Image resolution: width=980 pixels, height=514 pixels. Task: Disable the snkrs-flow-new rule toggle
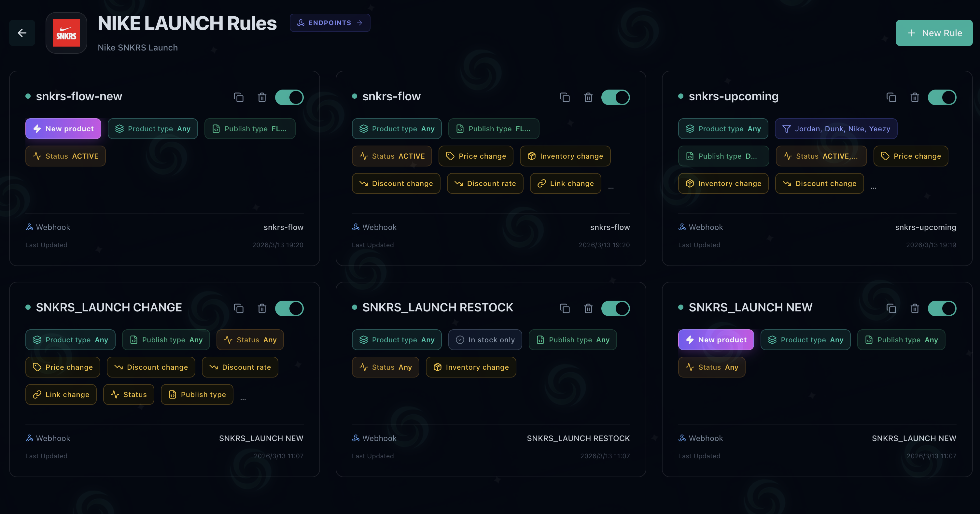coord(289,97)
